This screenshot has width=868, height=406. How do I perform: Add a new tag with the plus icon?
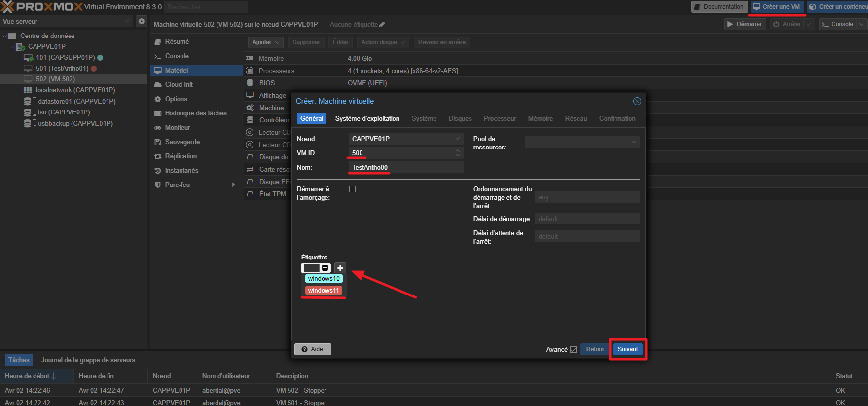click(x=340, y=268)
